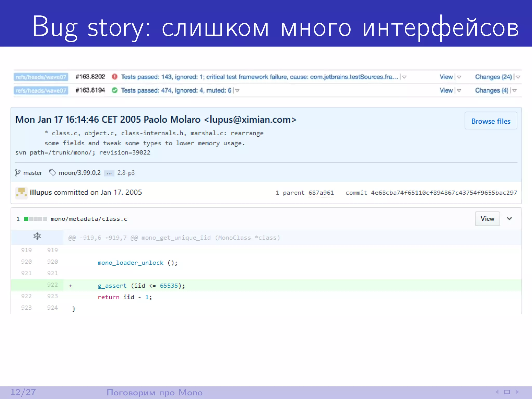Image resolution: width=532 pixels, height=399 pixels.
Task: Open parent commit 687a961
Action: click(321, 193)
